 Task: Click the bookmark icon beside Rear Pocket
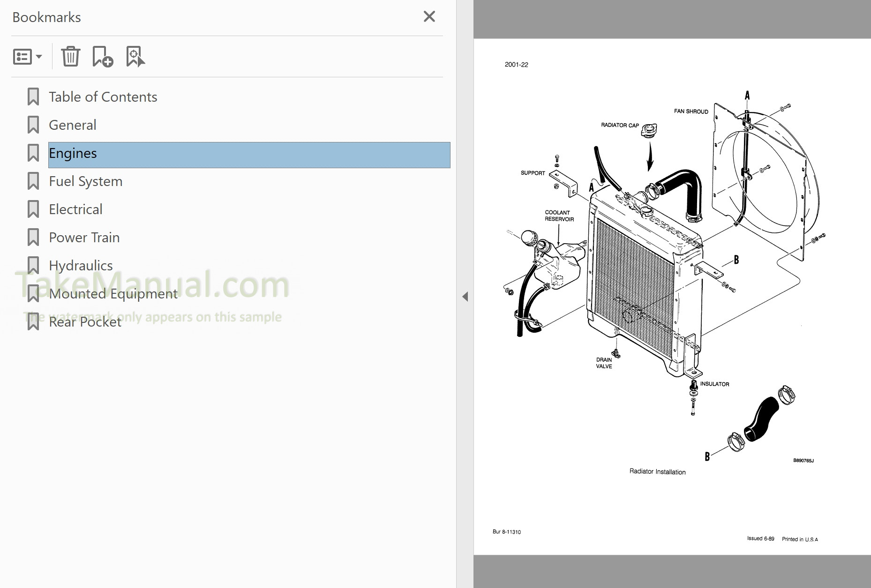pos(33,321)
